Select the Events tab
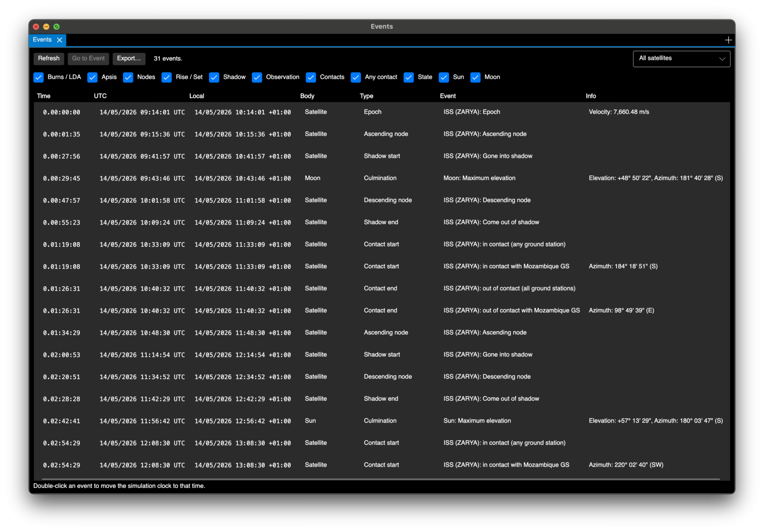Screen dimensions: 764x532 [x=42, y=40]
